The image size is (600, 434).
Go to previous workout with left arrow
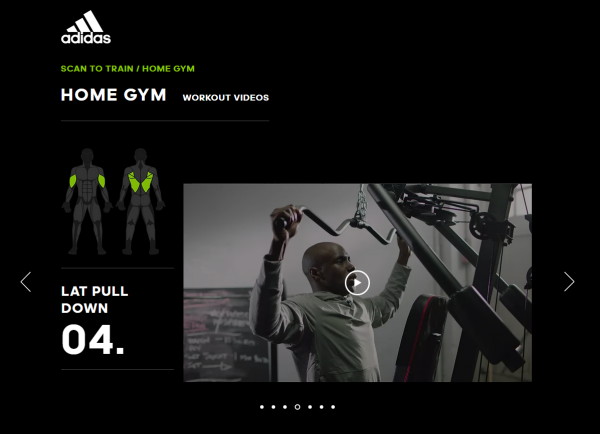click(26, 282)
